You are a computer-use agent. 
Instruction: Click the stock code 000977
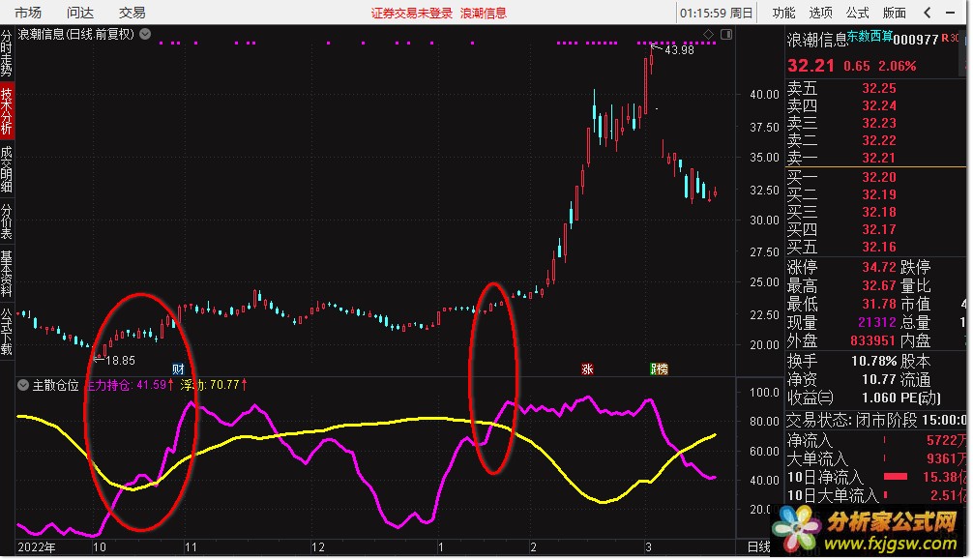click(x=915, y=40)
